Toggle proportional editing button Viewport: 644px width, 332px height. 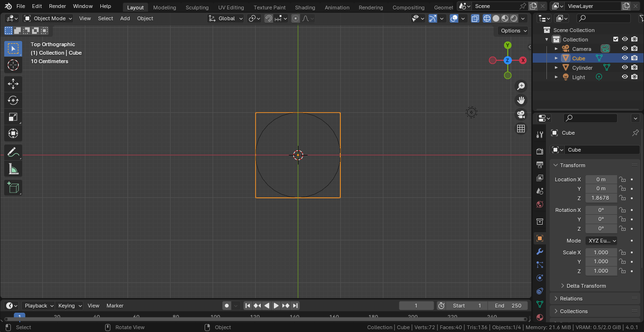coord(295,18)
